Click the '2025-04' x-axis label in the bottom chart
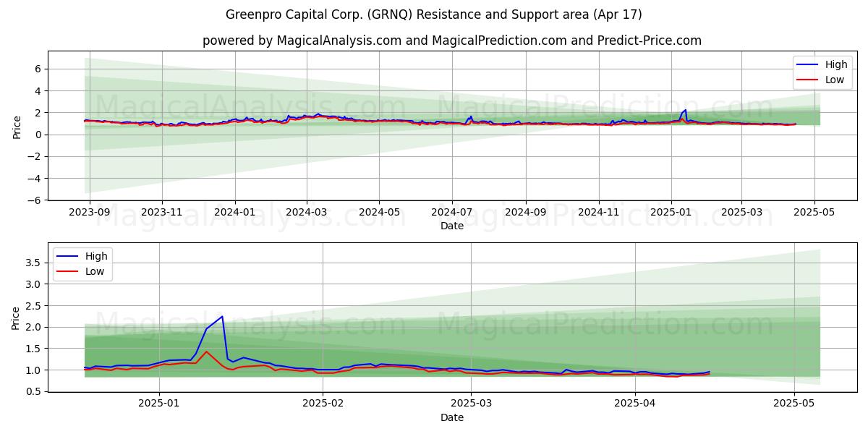 (x=635, y=404)
